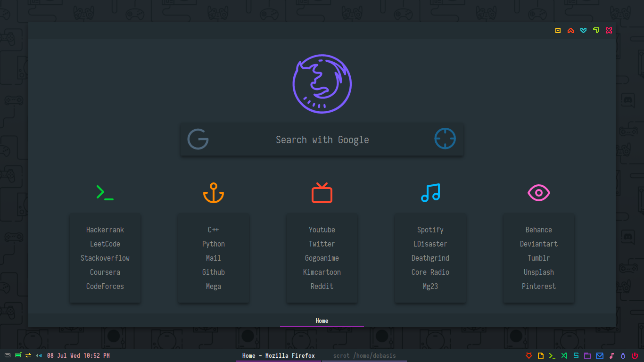Click the white link panel icon

pyautogui.click(x=7, y=355)
